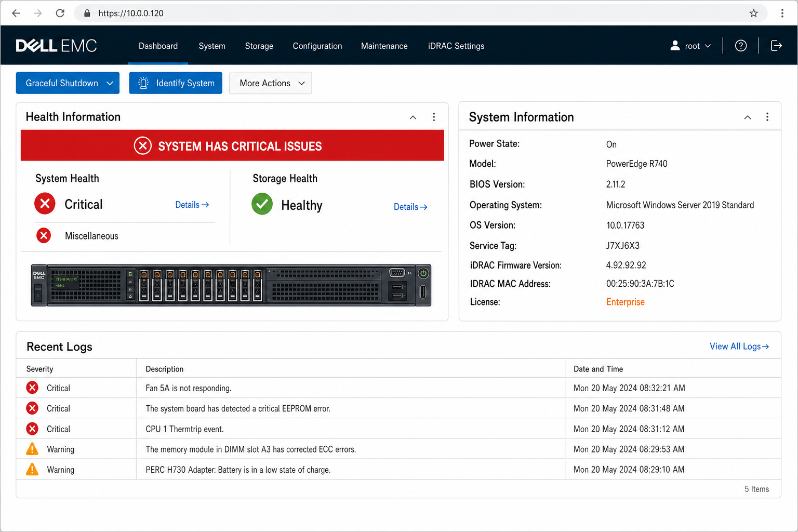
Task: Click the Identify System button
Action: point(176,83)
